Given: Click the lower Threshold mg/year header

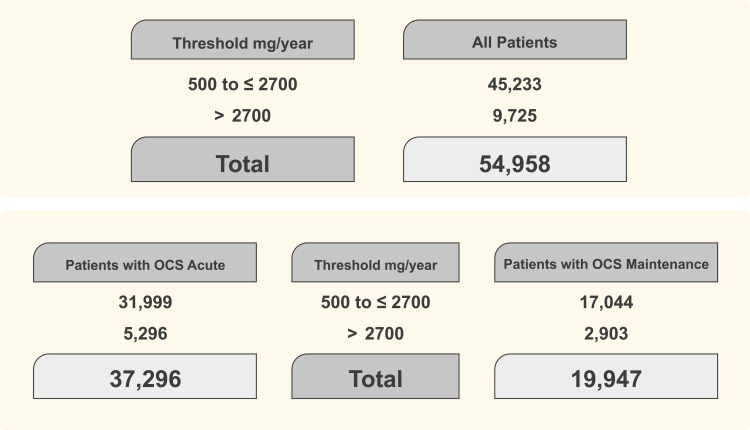Looking at the screenshot, I should (x=375, y=264).
